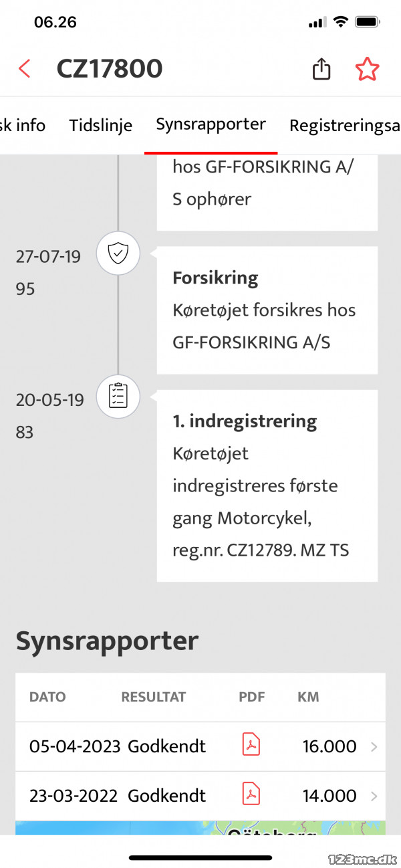401x868 pixels.
Task: Open the 1. indregistrering timeline card
Action: [267, 485]
